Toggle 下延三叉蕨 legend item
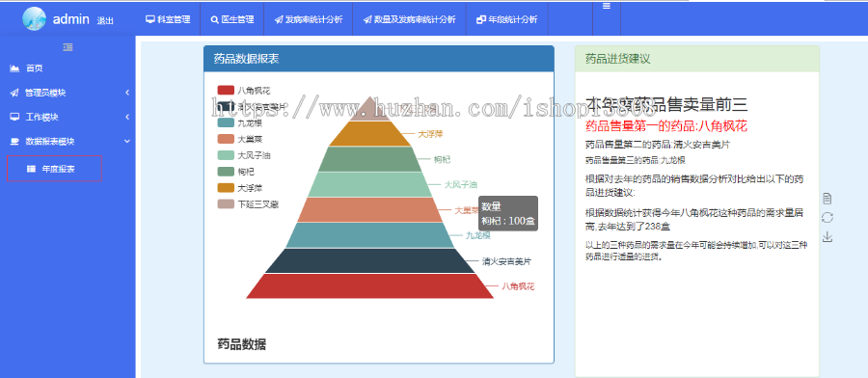The image size is (868, 378). pos(248,204)
